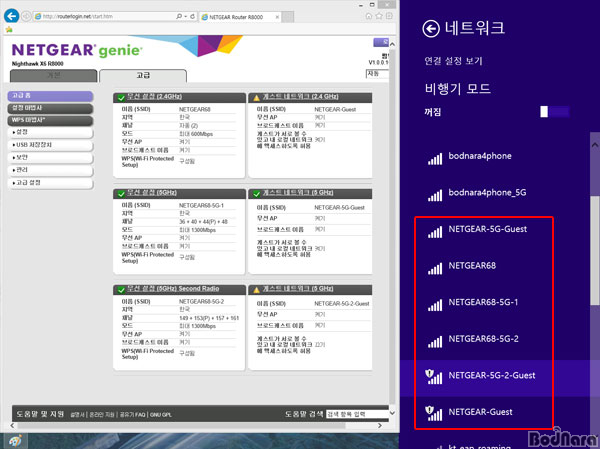Image resolution: width=600 pixels, height=449 pixels.
Task: Click the favorites bar star icon
Action: coord(9,29)
